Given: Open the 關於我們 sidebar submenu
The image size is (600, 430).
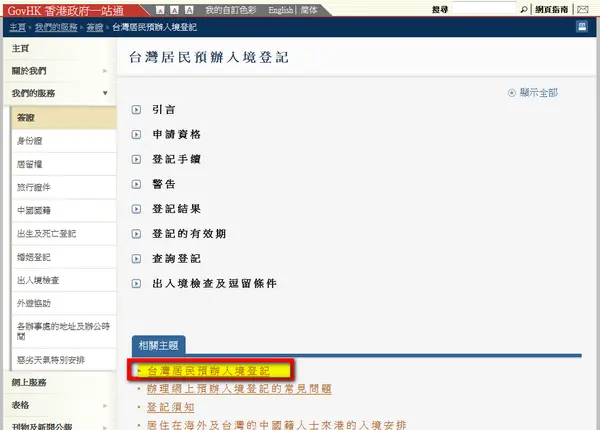Looking at the screenshot, I should pyautogui.click(x=105, y=71).
